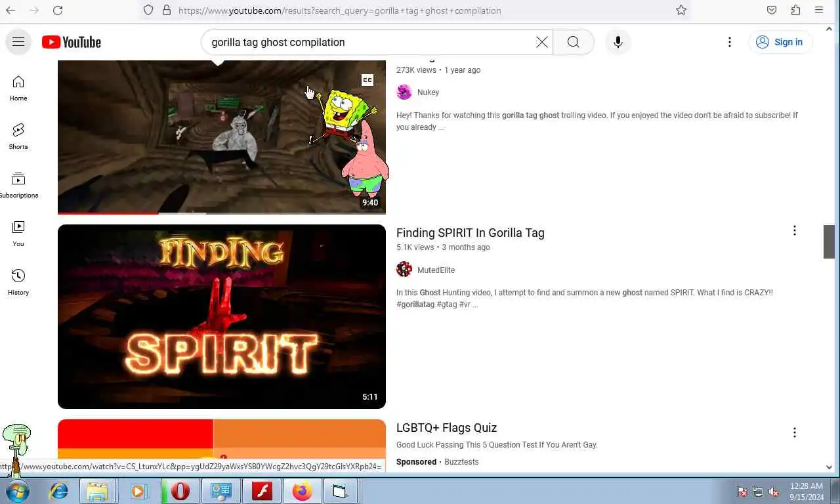Viewport: 840px width, 504px height.
Task: Open the MutedElite channel avatar
Action: [404, 270]
